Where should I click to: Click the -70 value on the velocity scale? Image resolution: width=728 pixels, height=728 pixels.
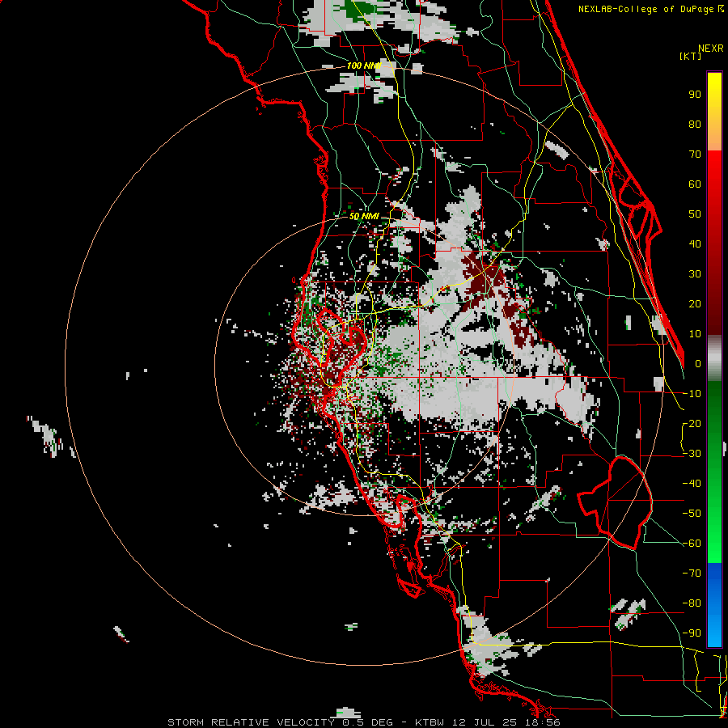692,574
